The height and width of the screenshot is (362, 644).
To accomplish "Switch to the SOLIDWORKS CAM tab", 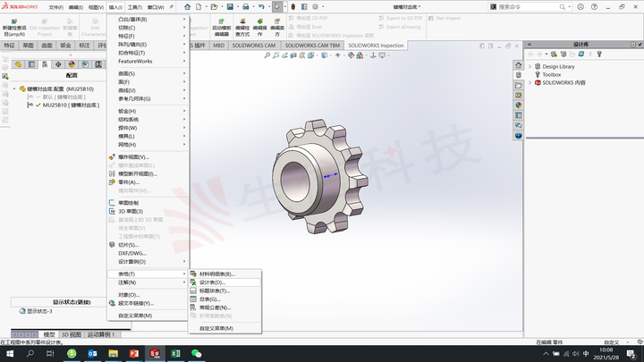I will tap(254, 46).
